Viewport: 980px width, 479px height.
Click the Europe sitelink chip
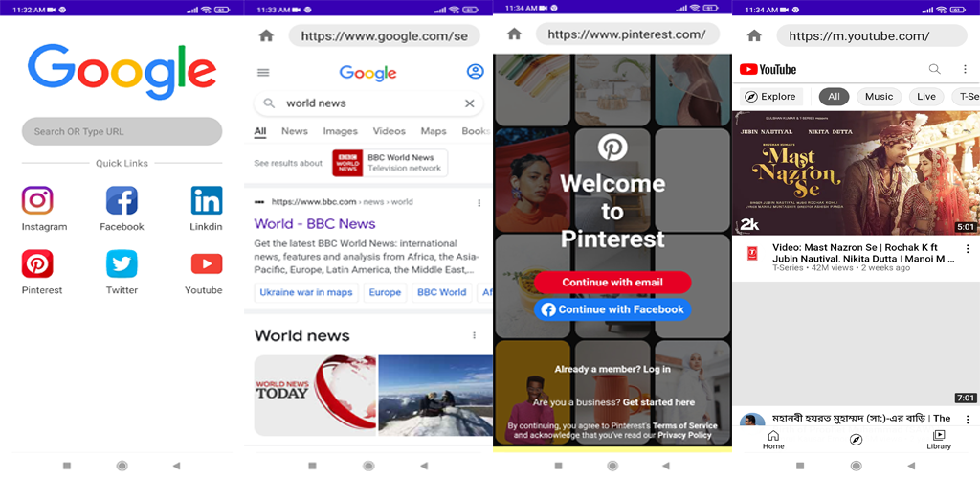coord(385,292)
